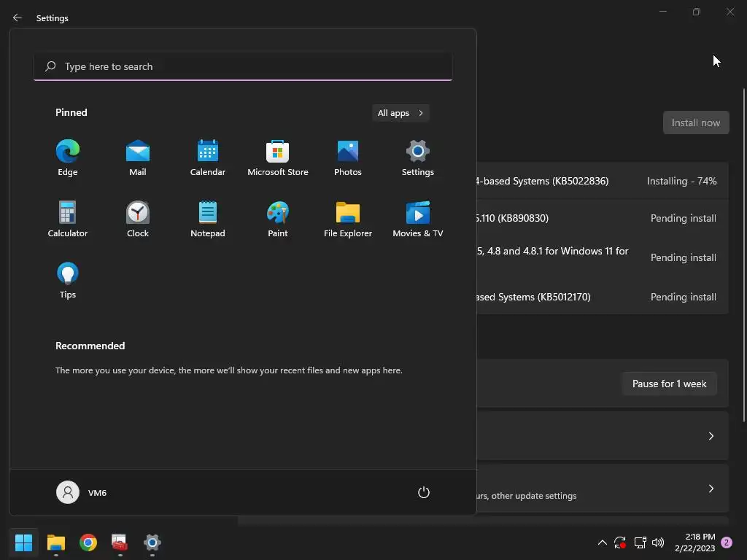Open the Clock app
747x560 pixels.
[138, 219]
